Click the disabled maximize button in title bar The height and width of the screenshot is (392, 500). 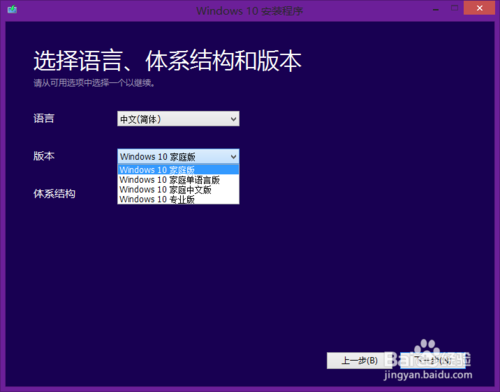454,8
